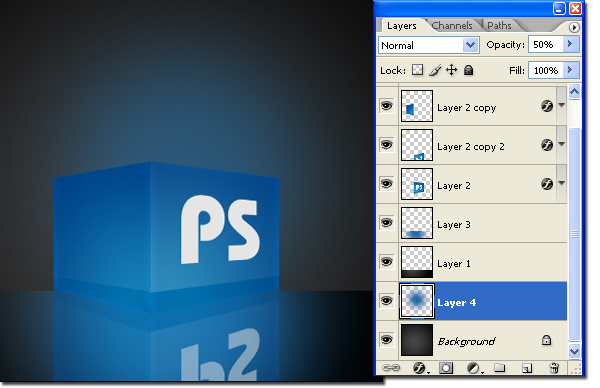Click layers scrollbar up arrow

click(574, 92)
